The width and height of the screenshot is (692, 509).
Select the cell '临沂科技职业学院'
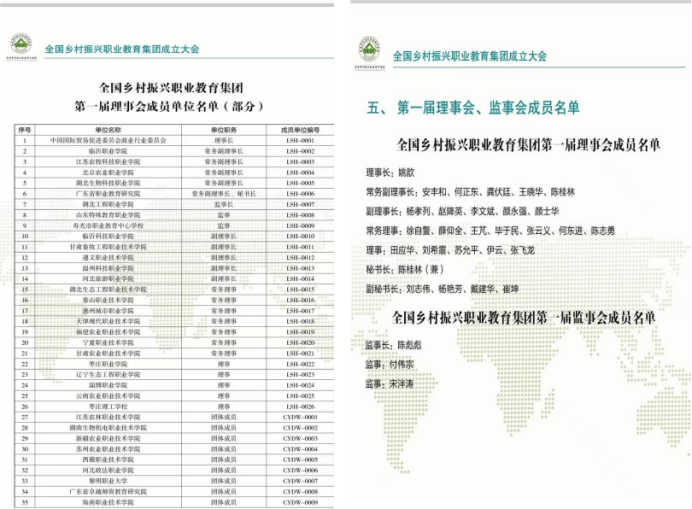click(x=108, y=236)
